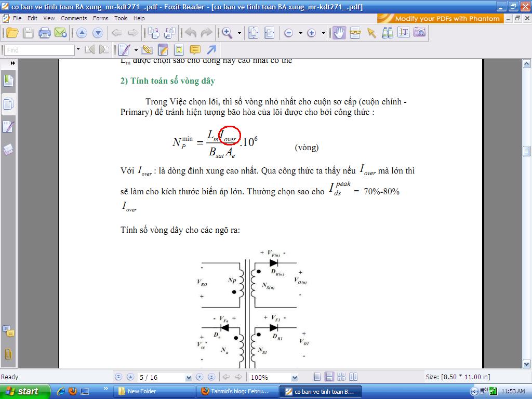Click the Open file folder icon

(12, 33)
